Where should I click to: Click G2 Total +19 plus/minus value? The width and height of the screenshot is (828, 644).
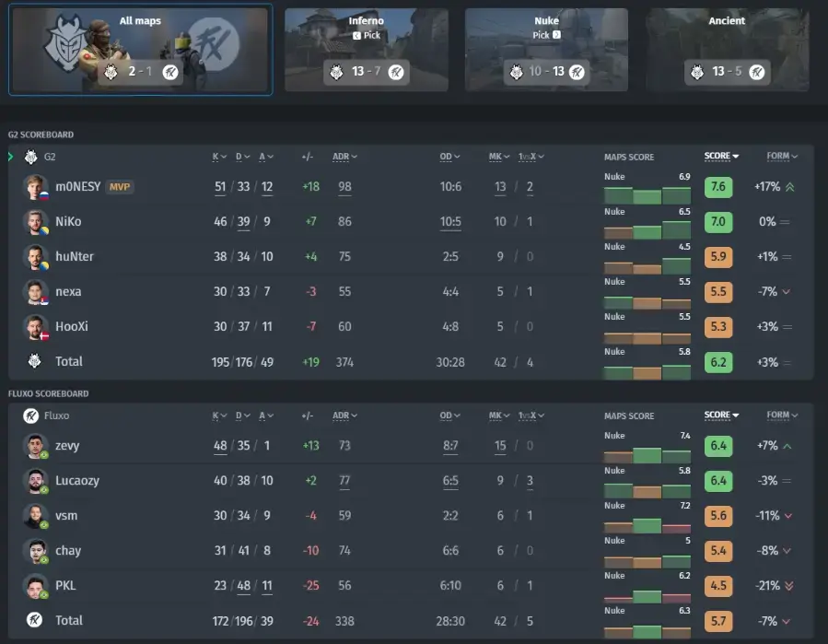310,362
